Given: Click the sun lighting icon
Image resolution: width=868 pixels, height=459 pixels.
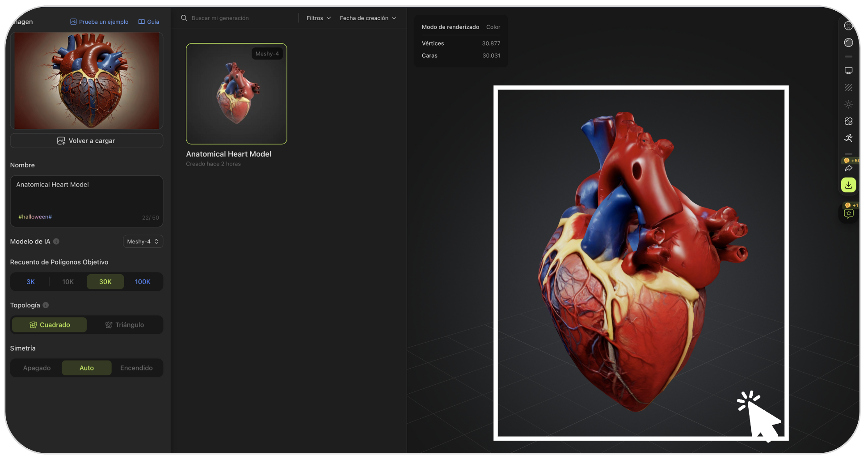Looking at the screenshot, I should click(x=848, y=104).
